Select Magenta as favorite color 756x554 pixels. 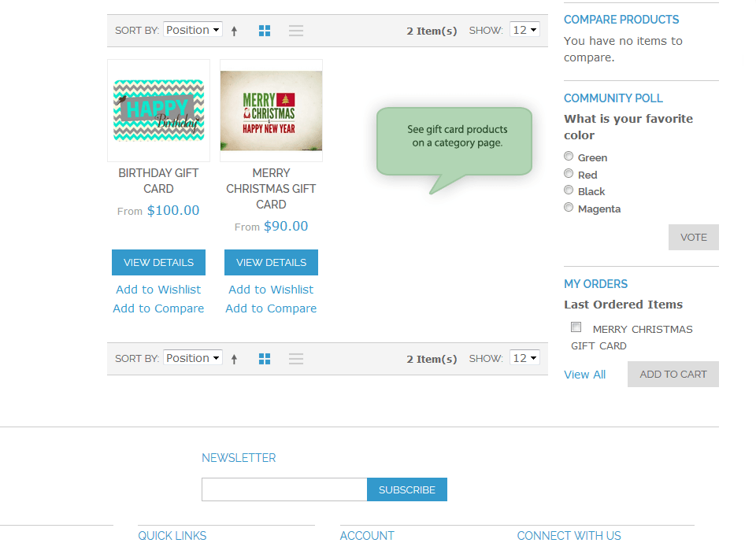coord(569,206)
